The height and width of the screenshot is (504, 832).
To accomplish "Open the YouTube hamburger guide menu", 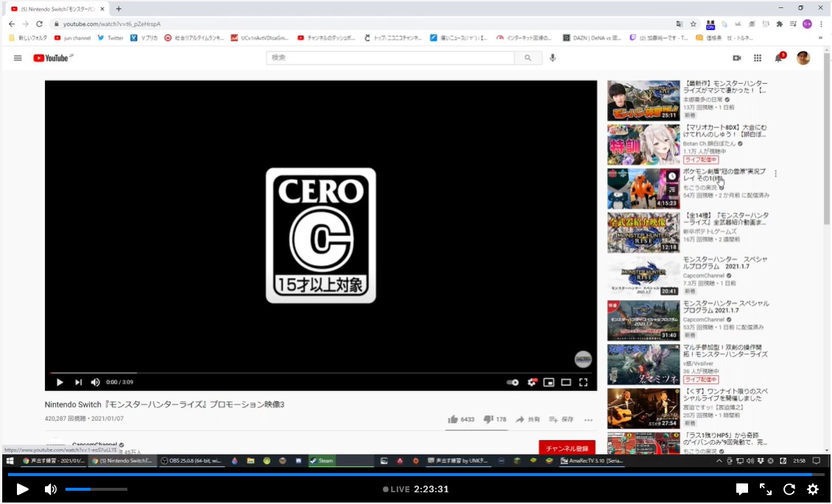I will tap(18, 58).
